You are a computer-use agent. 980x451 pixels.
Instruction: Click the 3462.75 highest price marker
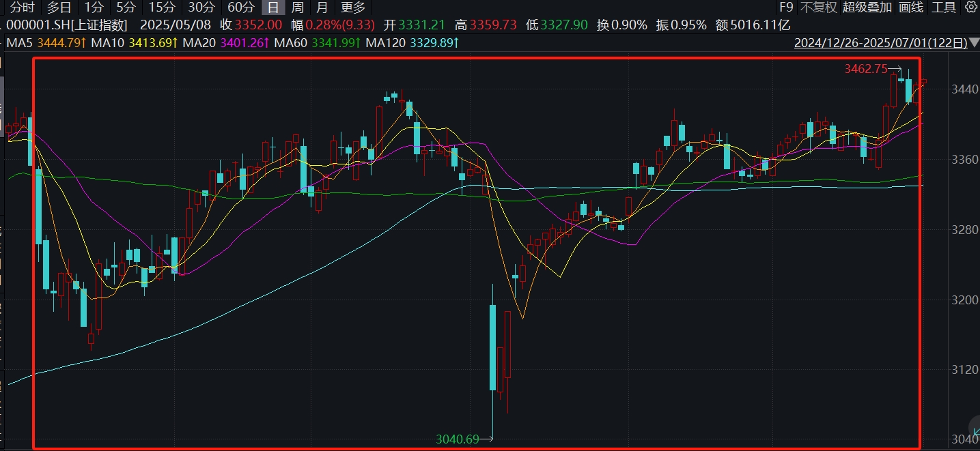(865, 68)
